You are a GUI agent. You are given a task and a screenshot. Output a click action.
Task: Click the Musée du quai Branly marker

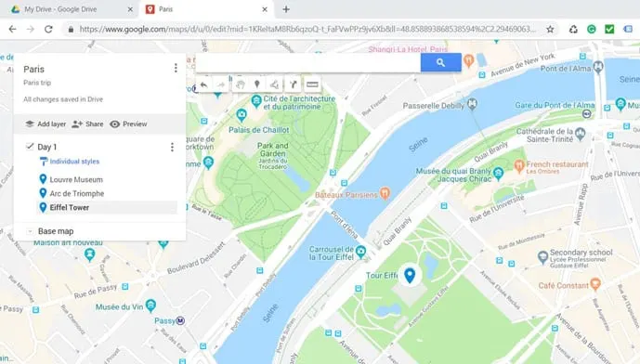tap(498, 174)
